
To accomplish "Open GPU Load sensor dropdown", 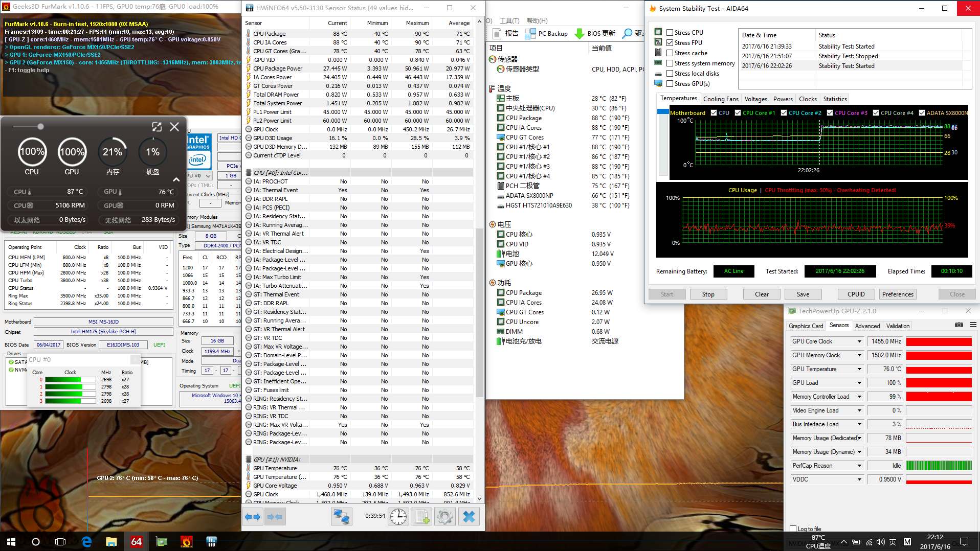I will pyautogui.click(x=859, y=382).
